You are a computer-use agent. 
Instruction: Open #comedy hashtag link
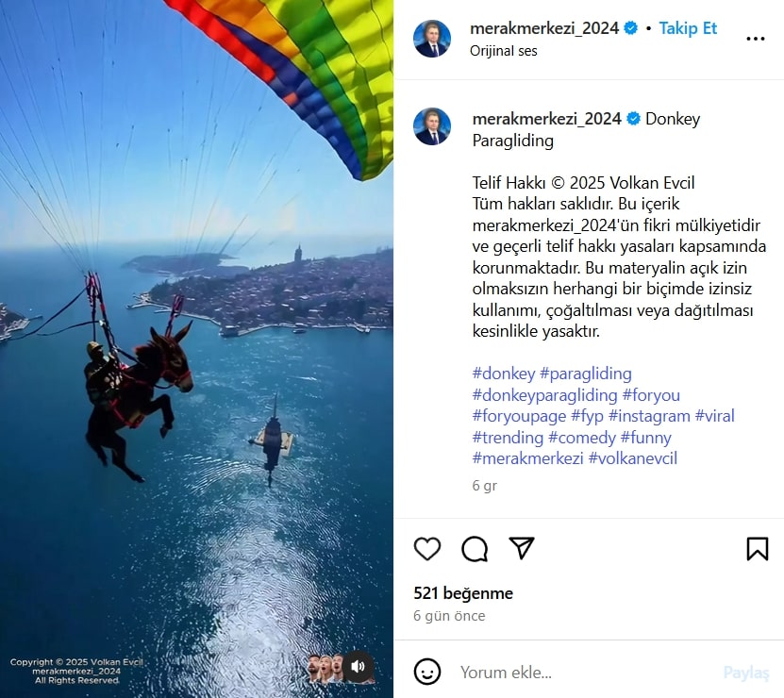582,438
